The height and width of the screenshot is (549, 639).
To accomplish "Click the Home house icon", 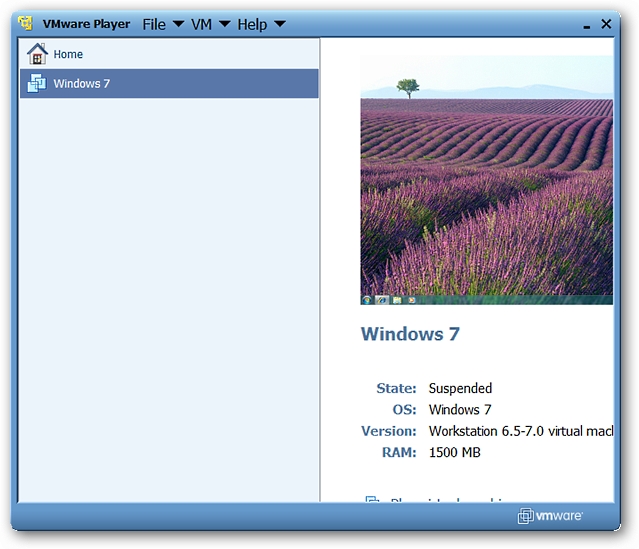I will click(37, 54).
